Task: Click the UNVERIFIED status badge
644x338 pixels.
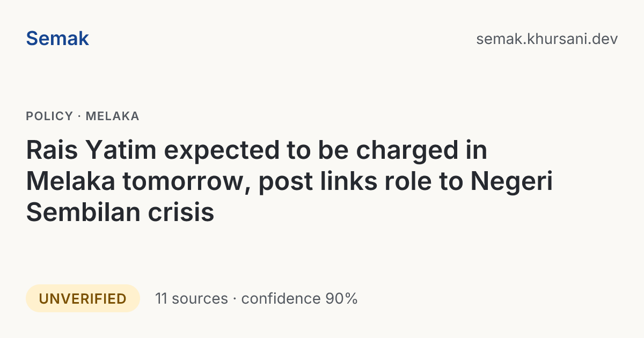Action: point(83,298)
